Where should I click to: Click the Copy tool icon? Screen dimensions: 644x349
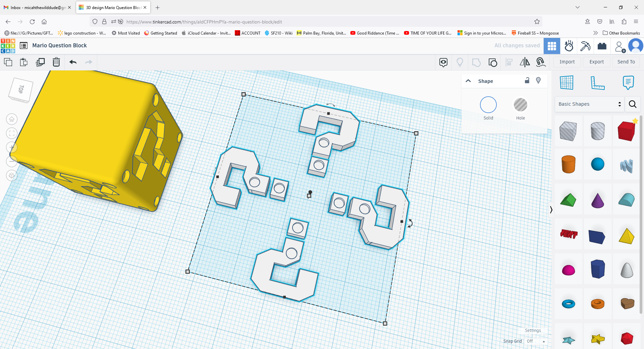pos(8,62)
